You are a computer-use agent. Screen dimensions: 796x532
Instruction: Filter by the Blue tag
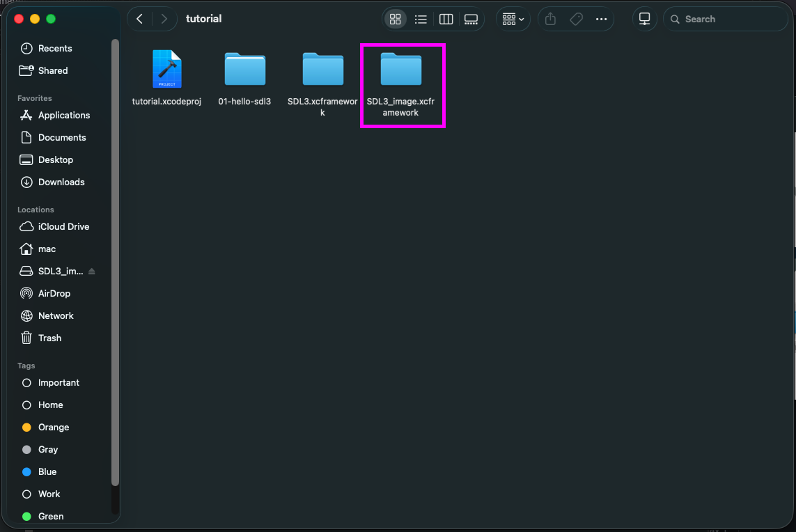(47, 473)
